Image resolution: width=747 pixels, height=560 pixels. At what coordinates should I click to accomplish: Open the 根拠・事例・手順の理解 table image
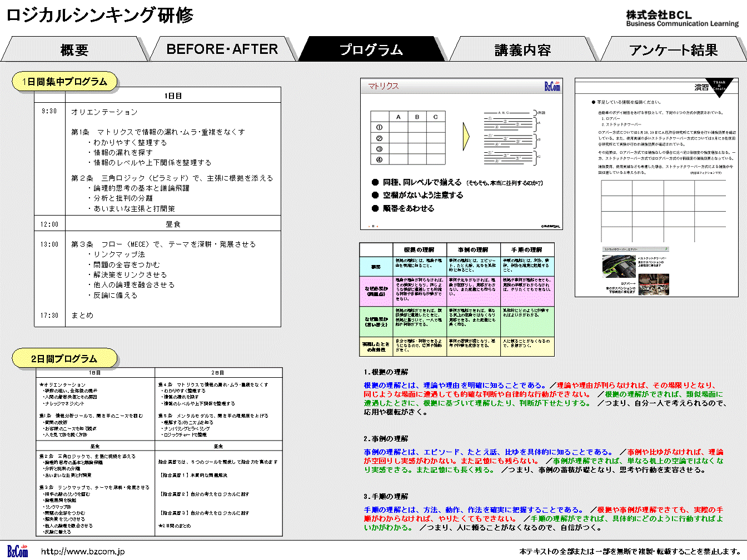(x=457, y=299)
